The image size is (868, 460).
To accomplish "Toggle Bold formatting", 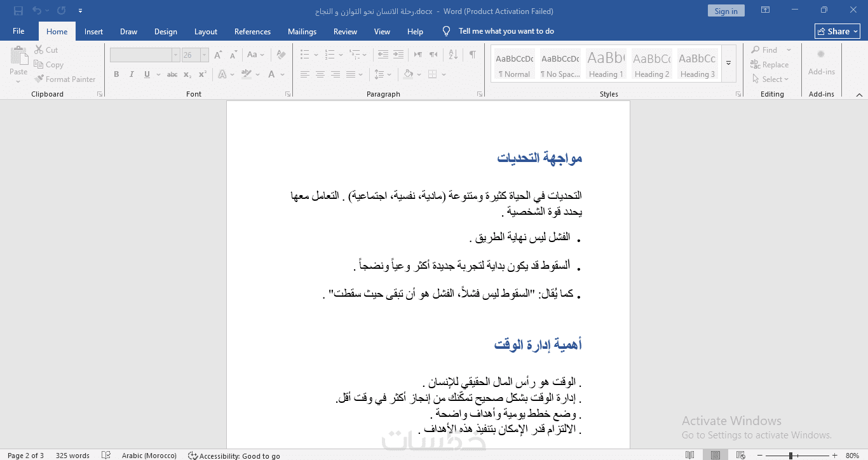I will point(116,74).
